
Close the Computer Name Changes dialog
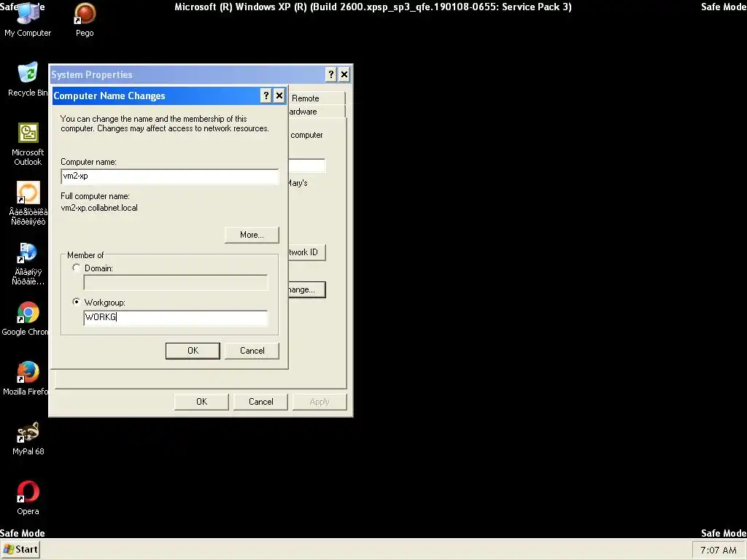tap(279, 96)
